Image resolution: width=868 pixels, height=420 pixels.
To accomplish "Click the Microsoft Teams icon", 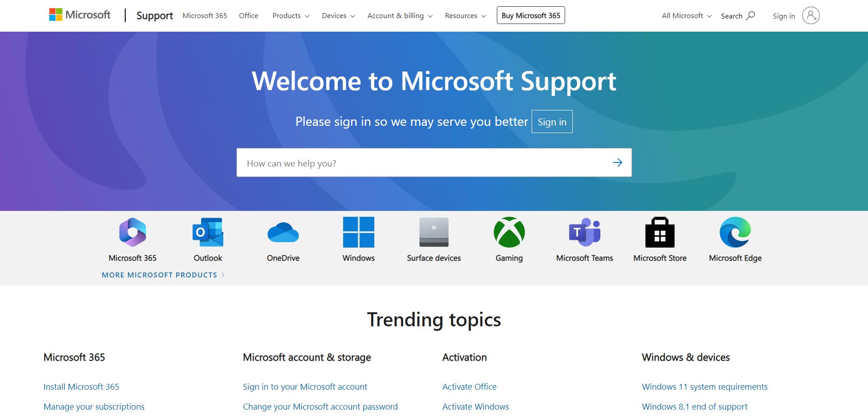I will pos(585,232).
